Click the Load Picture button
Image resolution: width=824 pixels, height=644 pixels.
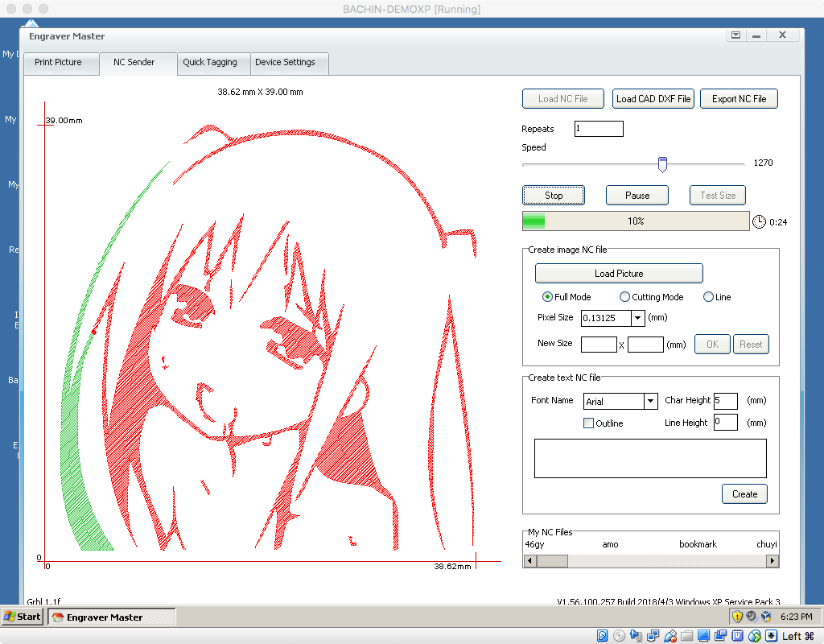click(619, 274)
